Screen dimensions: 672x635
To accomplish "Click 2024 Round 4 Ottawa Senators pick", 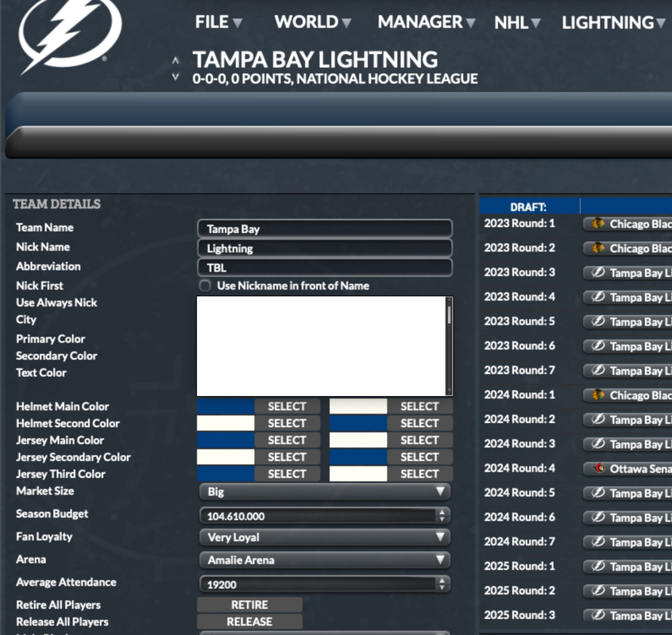I will click(628, 468).
